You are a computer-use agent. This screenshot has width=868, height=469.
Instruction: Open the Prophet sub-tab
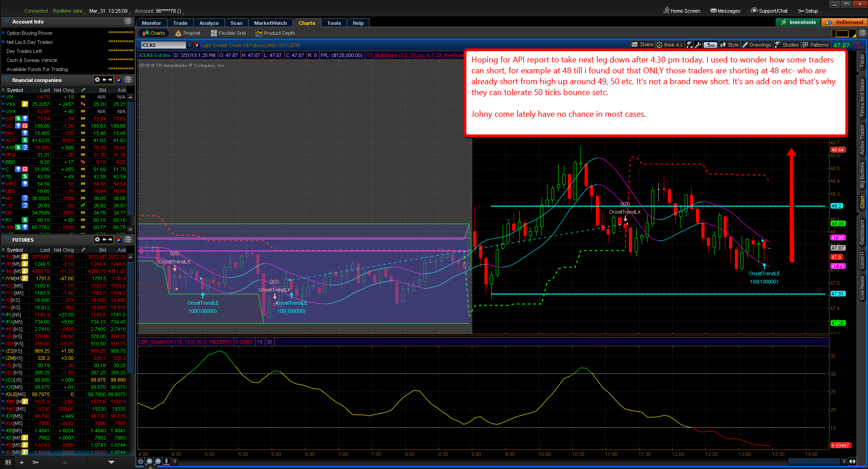[188, 33]
